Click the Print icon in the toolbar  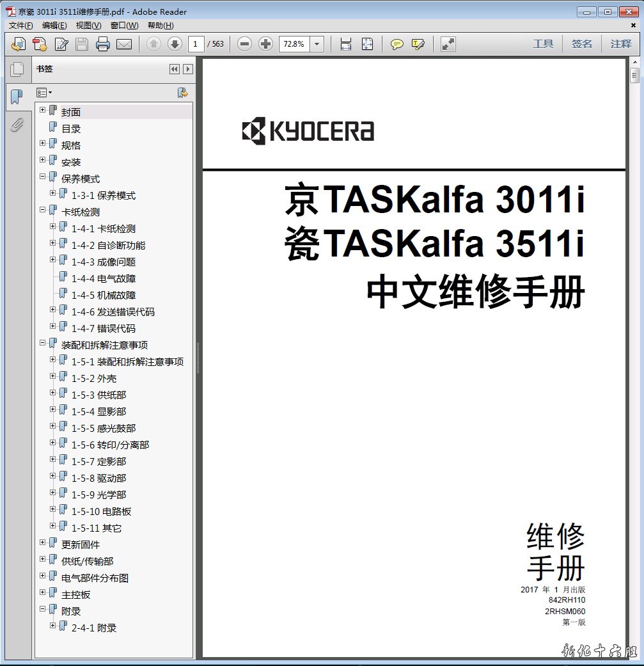tap(103, 44)
